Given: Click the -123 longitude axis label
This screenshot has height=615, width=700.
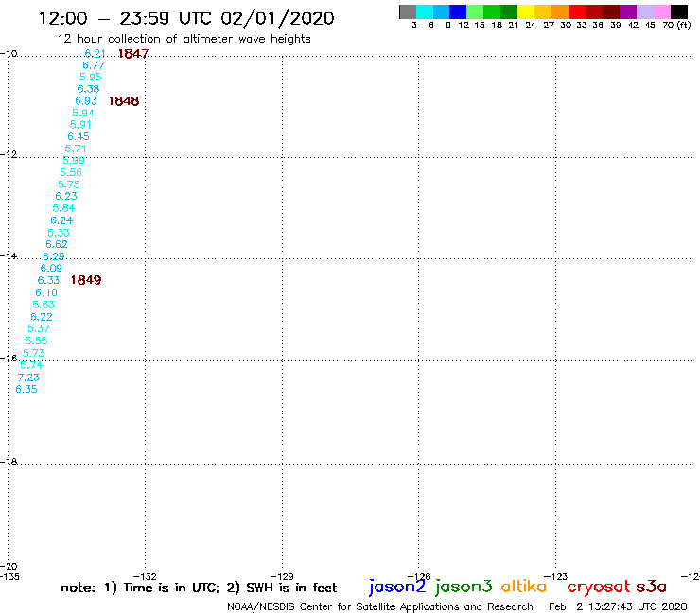Looking at the screenshot, I should tap(556, 576).
